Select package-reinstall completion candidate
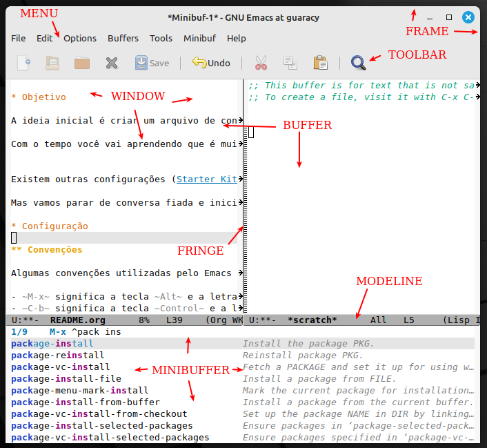 [57, 356]
